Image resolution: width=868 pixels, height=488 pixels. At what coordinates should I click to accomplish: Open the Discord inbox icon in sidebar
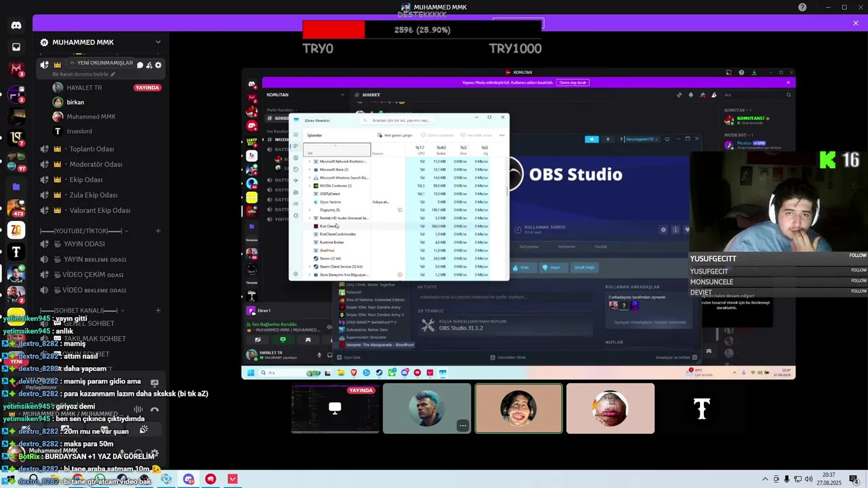(16, 47)
